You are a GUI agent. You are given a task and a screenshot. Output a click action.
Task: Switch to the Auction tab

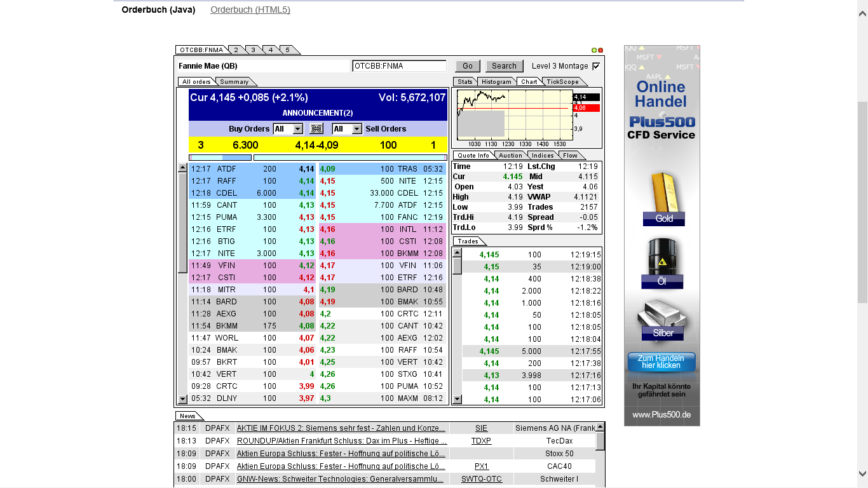510,155
